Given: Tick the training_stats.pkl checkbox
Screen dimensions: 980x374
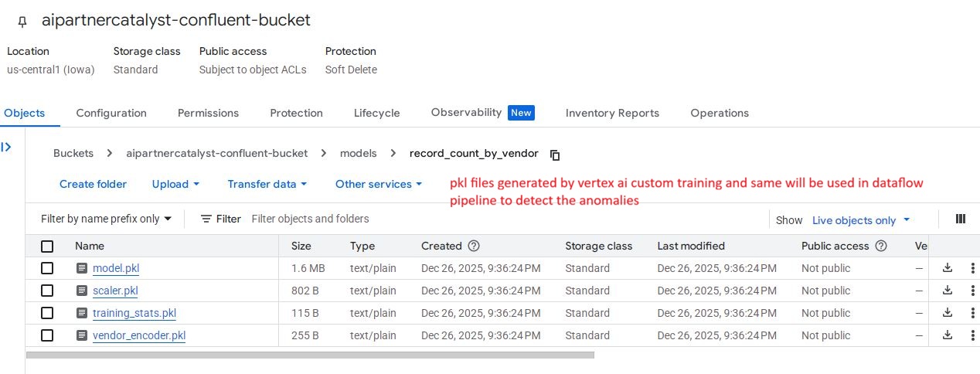Looking at the screenshot, I should click(x=47, y=313).
